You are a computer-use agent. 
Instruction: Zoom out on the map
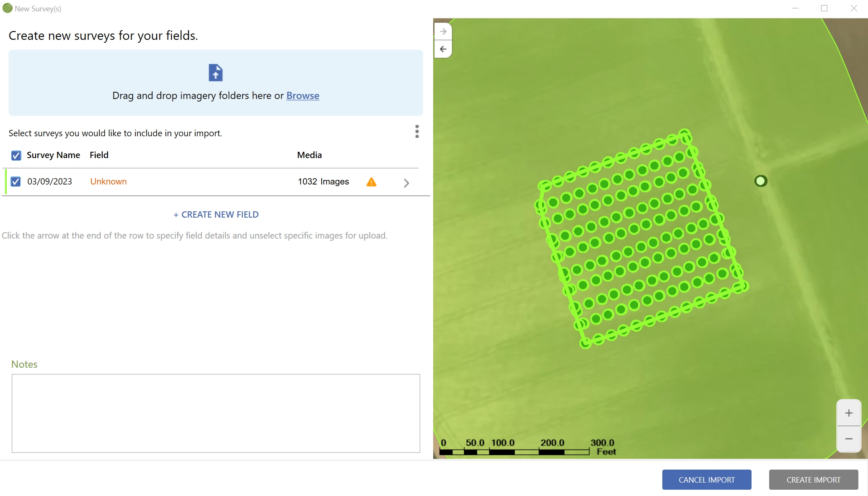pos(848,439)
